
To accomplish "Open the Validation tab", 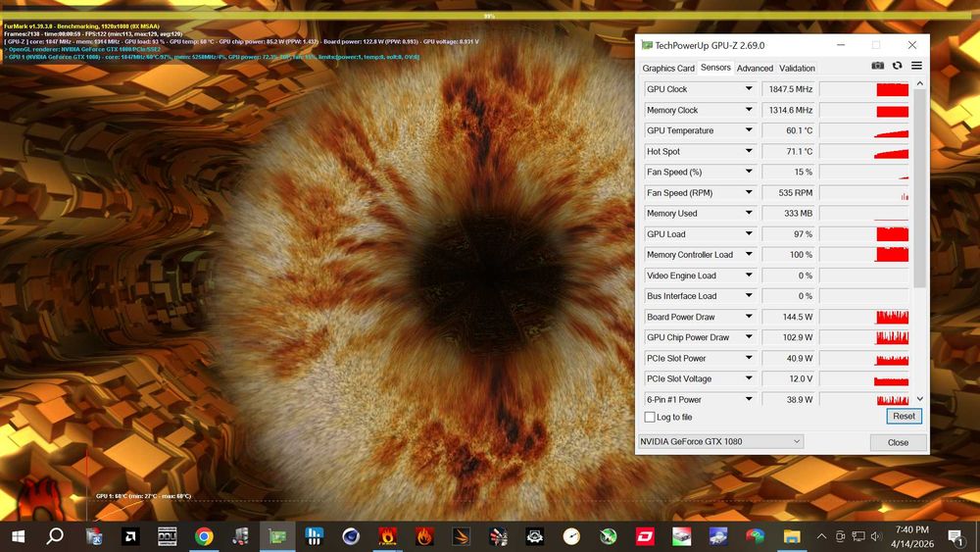I will coord(797,69).
